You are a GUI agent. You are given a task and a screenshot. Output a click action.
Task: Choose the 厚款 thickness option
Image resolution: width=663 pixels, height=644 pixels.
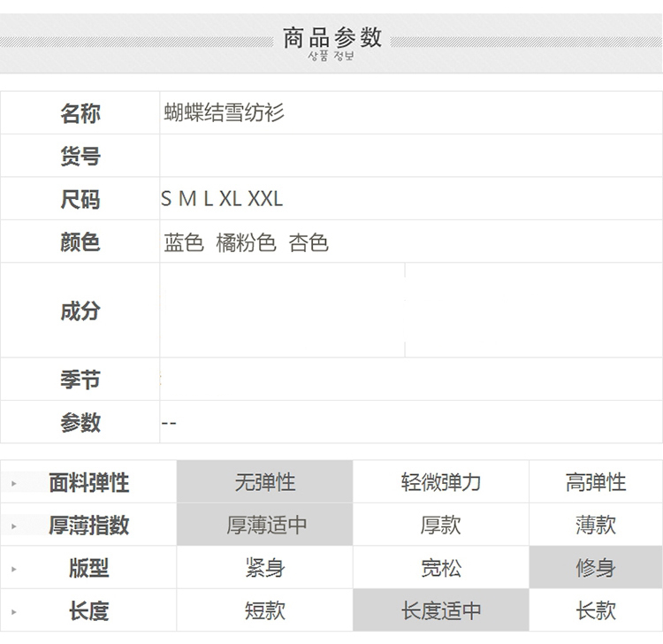[x=440, y=525]
